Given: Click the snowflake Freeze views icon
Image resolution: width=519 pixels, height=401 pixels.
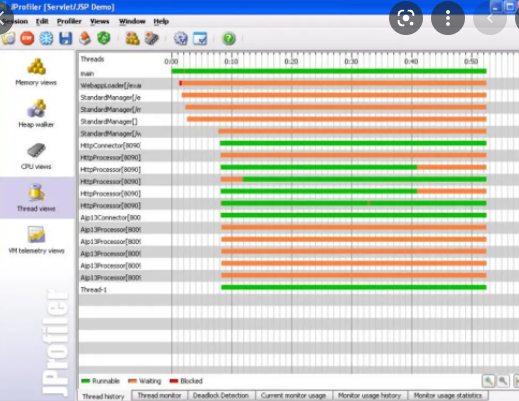Looking at the screenshot, I should [46, 38].
